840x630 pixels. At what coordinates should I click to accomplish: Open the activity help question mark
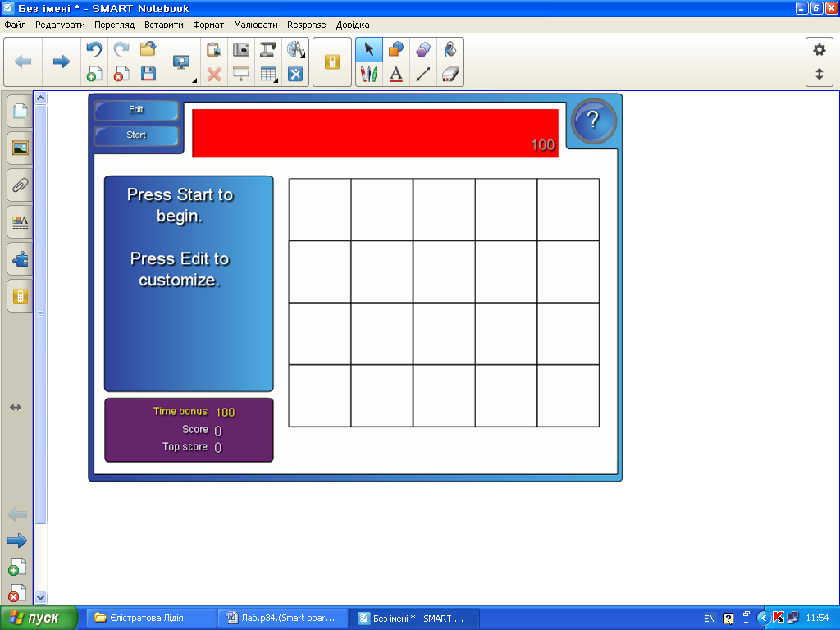point(593,121)
